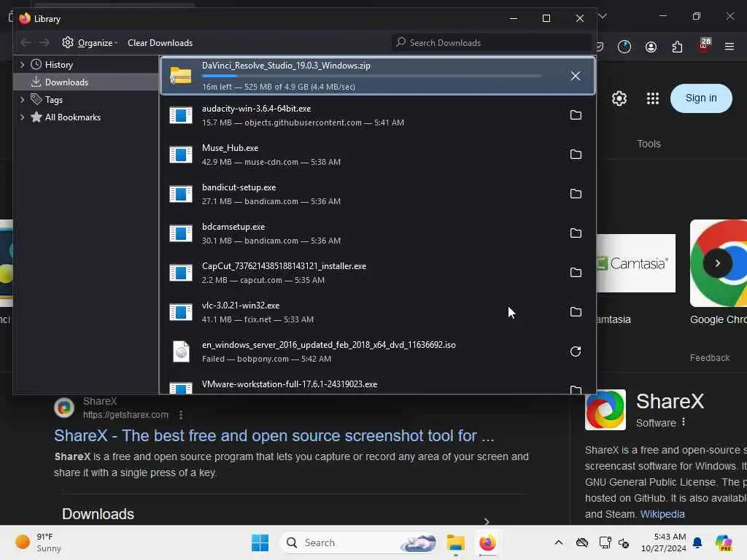Click the taskbar Search box
747x560 pixels.
click(358, 542)
